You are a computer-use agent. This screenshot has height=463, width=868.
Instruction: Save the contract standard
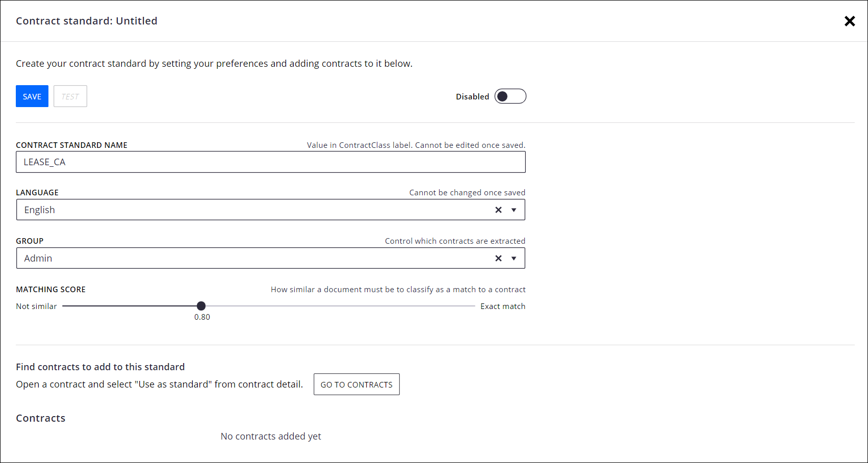(x=32, y=96)
